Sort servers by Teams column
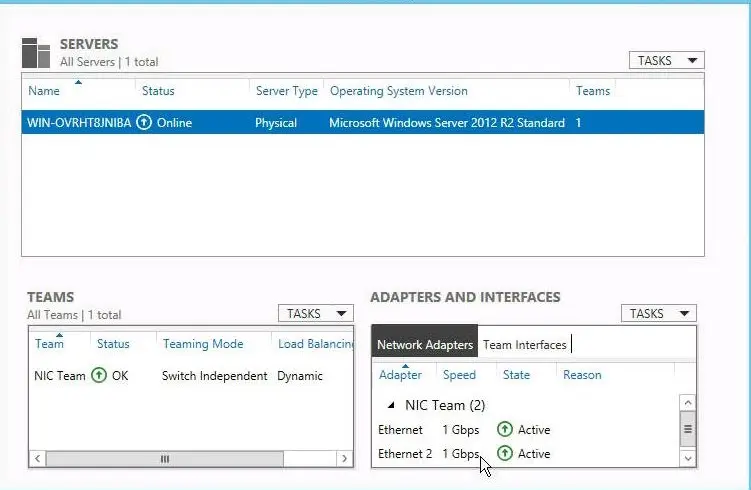The width and height of the screenshot is (751, 490). tap(593, 91)
